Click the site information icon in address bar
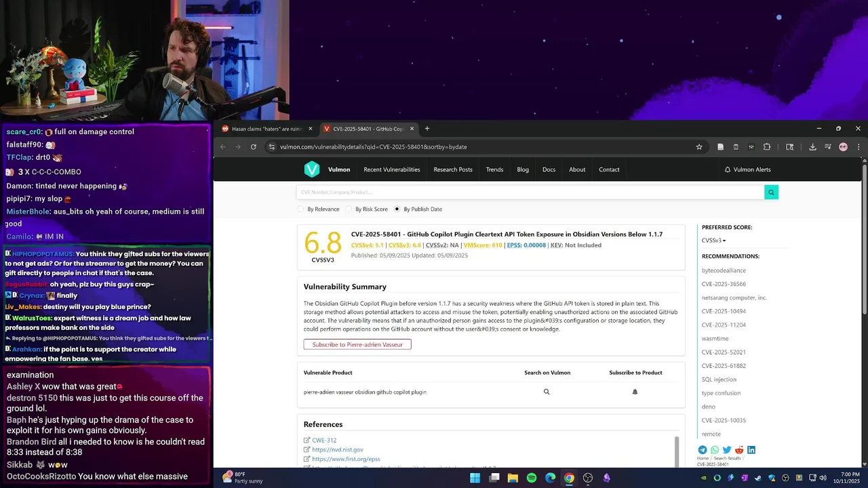 271,146
